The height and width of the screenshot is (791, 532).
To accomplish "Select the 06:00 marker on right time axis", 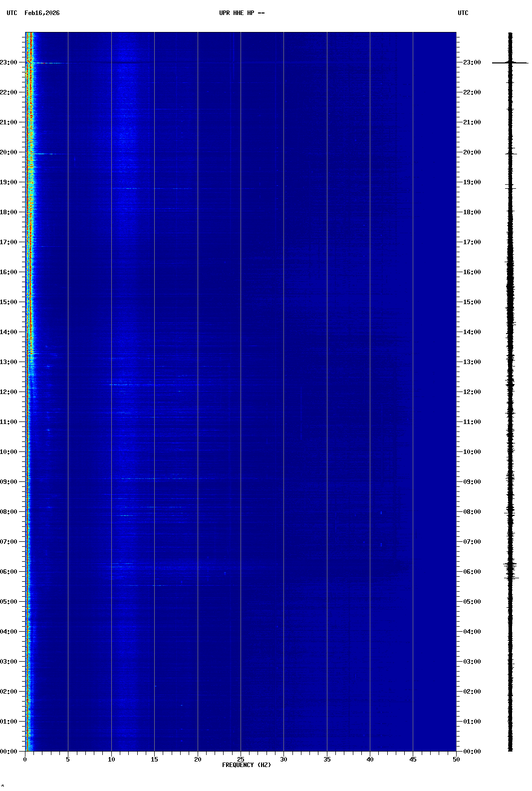I will tap(472, 572).
